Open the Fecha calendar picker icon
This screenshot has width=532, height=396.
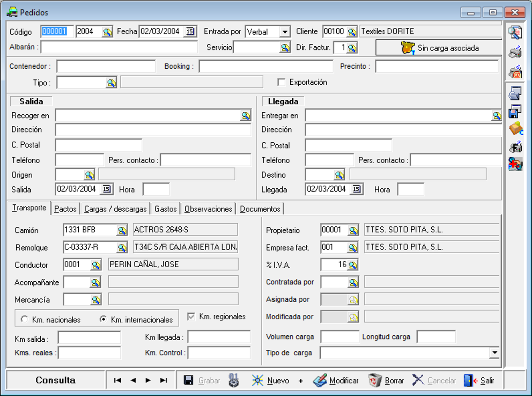point(190,32)
